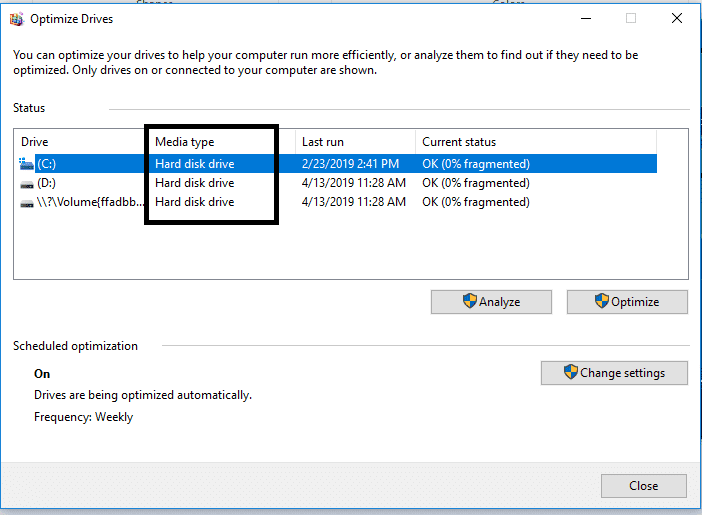This screenshot has height=515, width=702.
Task: Close the Optimize Drives window with X
Action: [x=677, y=18]
